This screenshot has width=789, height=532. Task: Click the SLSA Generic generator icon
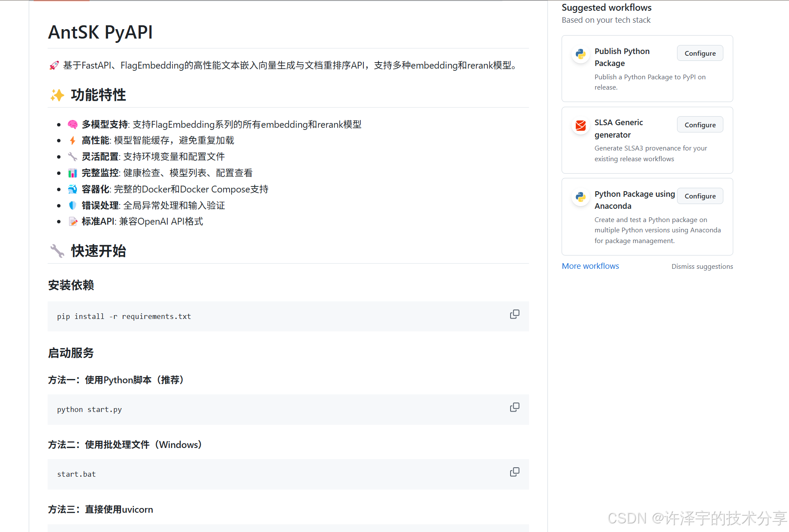pyautogui.click(x=580, y=126)
